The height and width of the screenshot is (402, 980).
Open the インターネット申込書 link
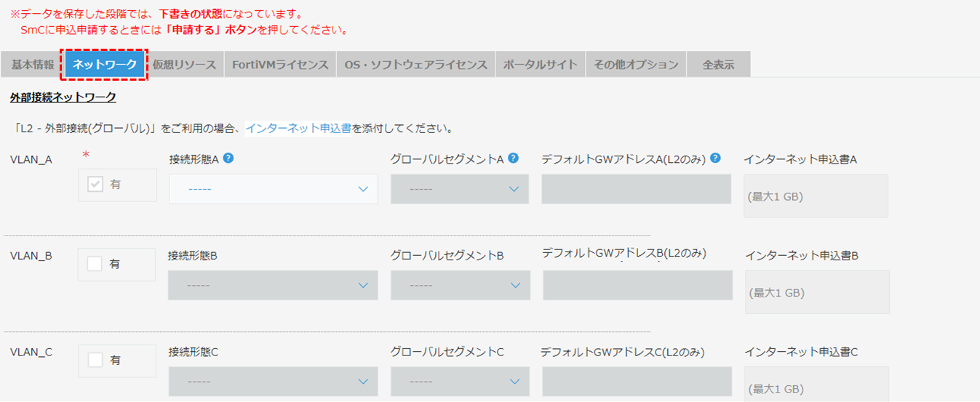point(298,128)
